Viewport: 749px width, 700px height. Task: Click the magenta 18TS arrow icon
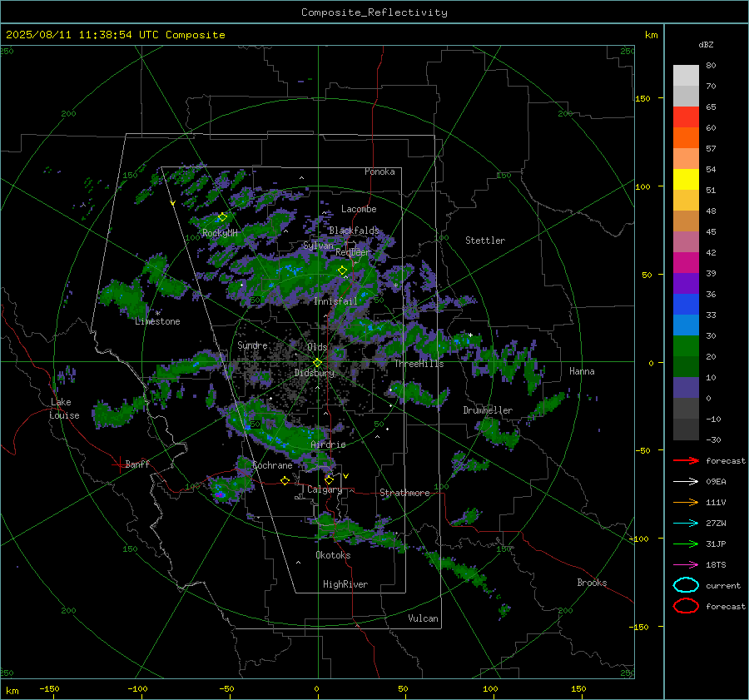click(x=686, y=565)
